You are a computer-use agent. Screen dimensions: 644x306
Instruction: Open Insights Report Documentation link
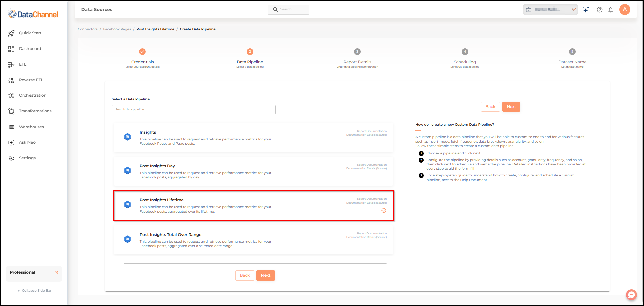click(372, 131)
